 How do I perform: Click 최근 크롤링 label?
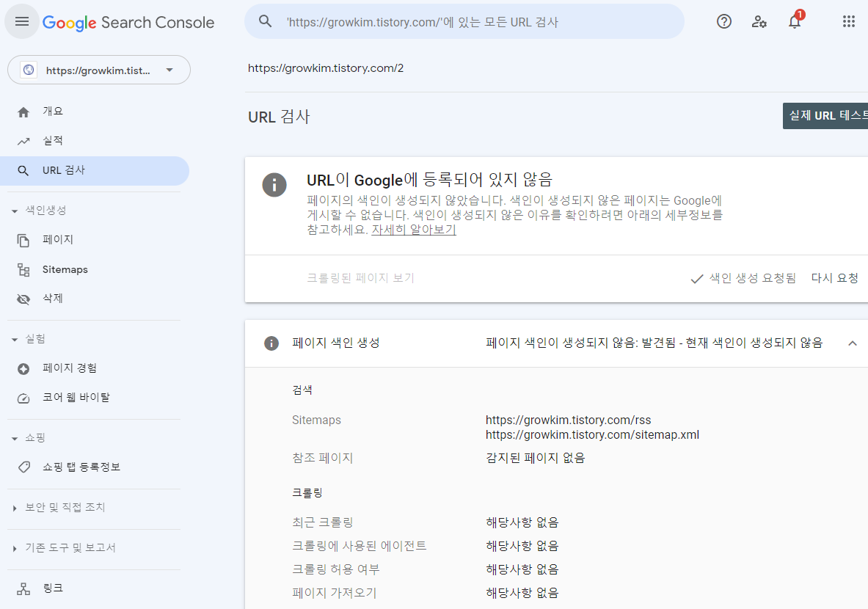(323, 522)
